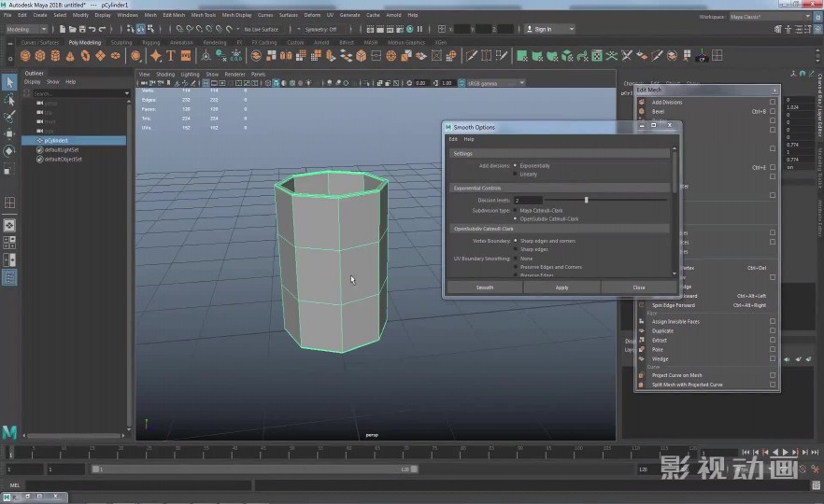Click the UV Editor grid shelf icon

717,56
